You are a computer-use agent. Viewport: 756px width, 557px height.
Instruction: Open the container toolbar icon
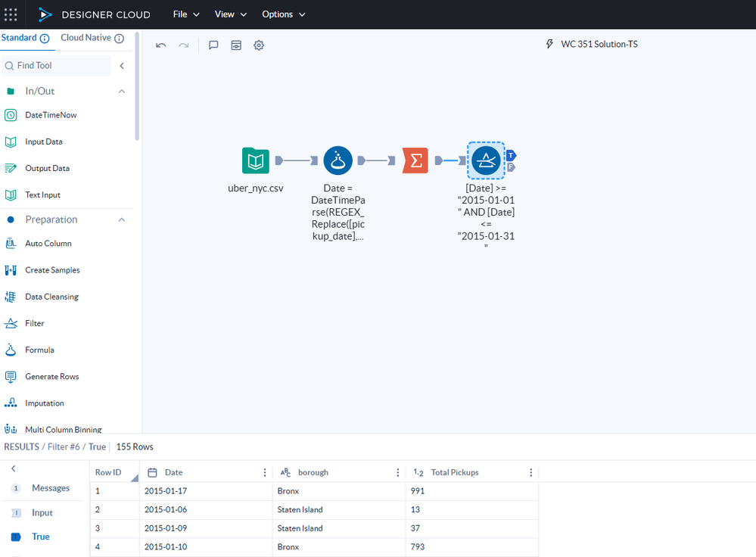point(236,45)
